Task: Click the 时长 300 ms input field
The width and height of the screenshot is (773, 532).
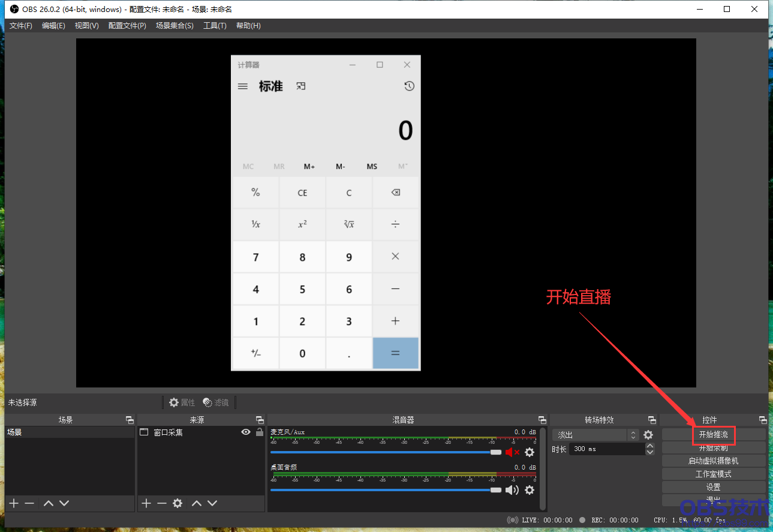Action: (x=606, y=449)
